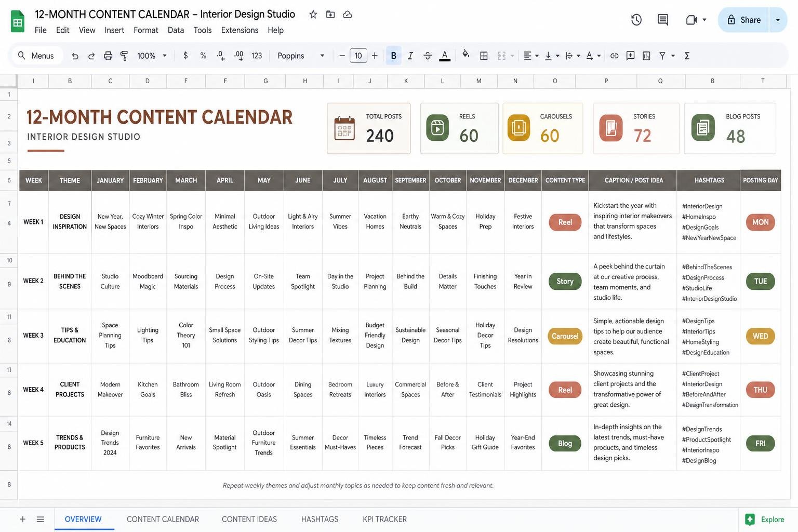Format as currency
The image size is (798, 532).
tap(185, 56)
